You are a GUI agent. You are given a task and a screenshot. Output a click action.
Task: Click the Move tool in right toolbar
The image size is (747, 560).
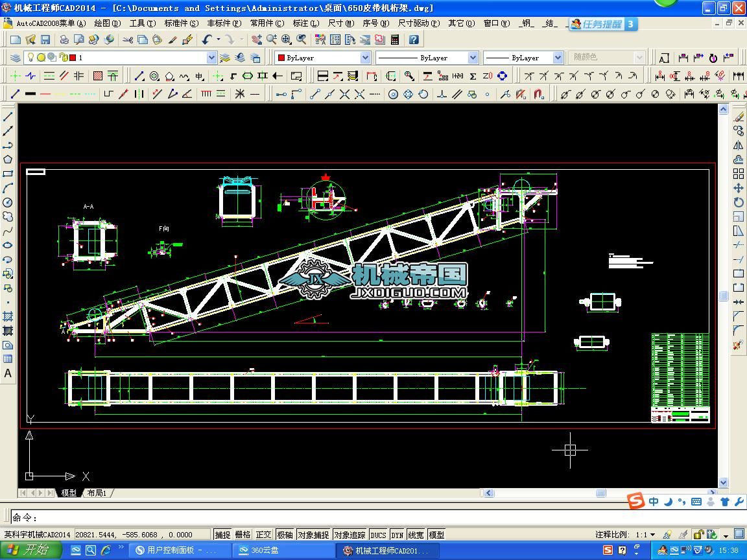pyautogui.click(x=739, y=188)
